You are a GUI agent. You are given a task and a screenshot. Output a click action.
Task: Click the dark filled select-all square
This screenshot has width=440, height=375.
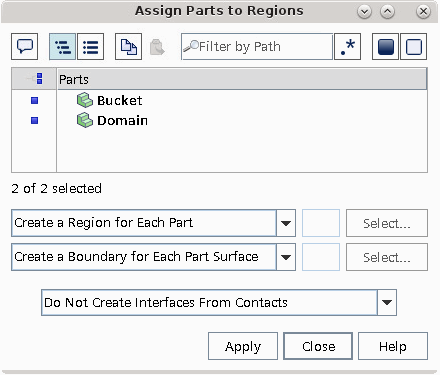coord(386,47)
